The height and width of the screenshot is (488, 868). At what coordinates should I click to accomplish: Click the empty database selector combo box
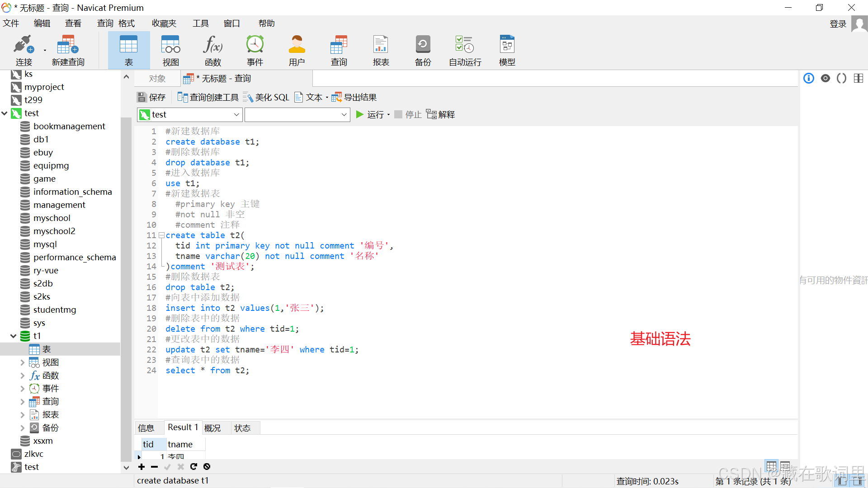pyautogui.click(x=297, y=115)
